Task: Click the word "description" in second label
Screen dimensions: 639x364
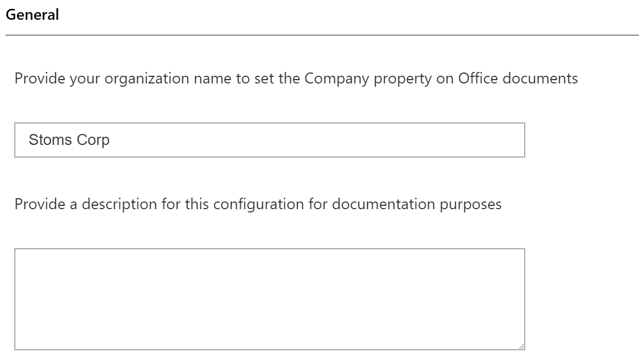Action: pyautogui.click(x=119, y=204)
